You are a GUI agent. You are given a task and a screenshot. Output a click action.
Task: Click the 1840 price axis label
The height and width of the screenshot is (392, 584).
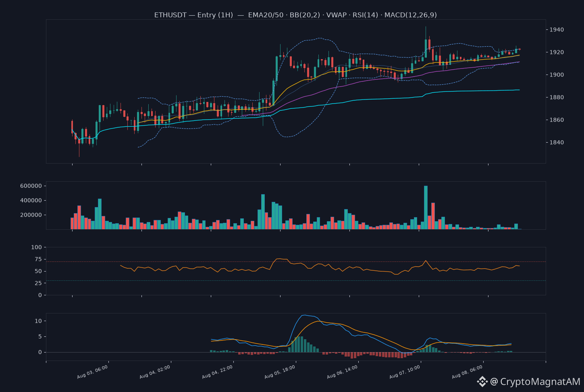(x=557, y=143)
